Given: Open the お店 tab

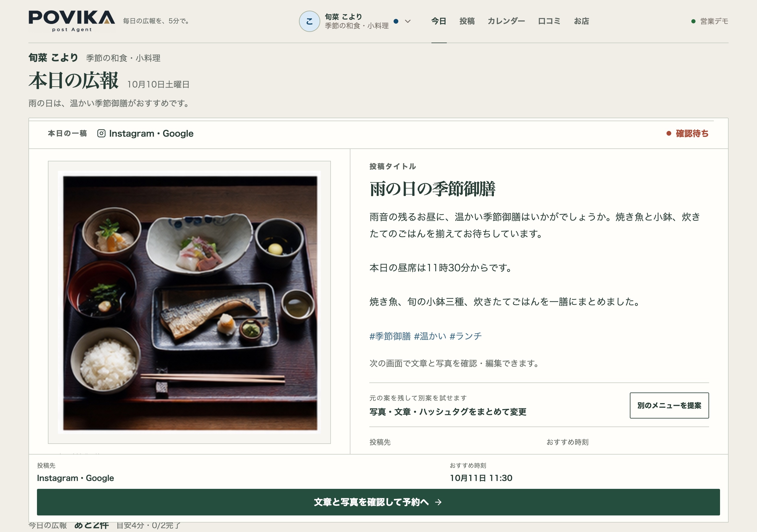Looking at the screenshot, I should point(581,21).
